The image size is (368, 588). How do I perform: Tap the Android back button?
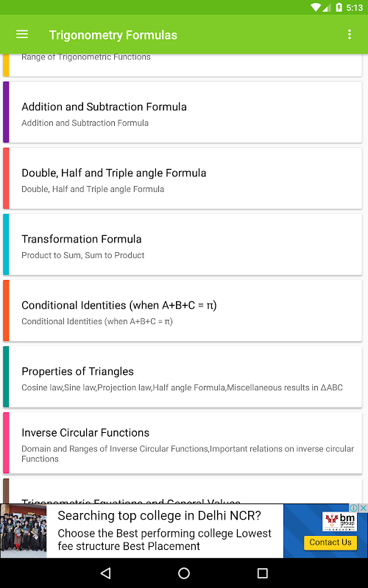pyautogui.click(x=106, y=573)
